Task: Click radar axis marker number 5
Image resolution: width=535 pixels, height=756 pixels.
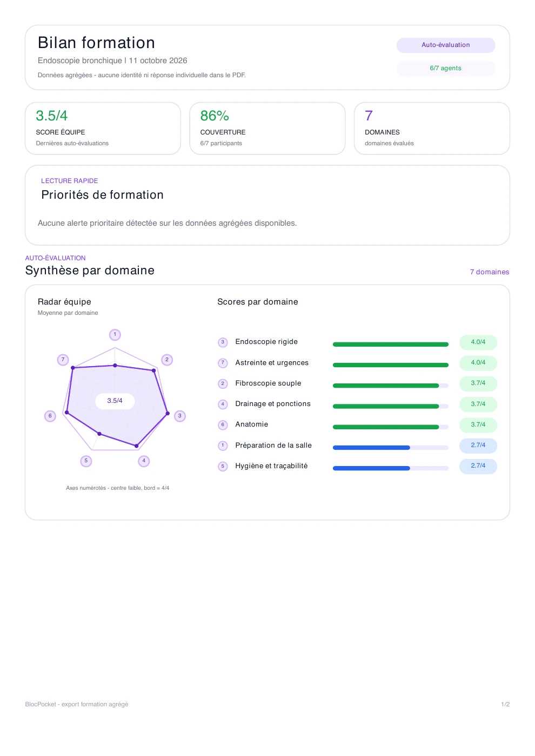Action: (x=86, y=461)
